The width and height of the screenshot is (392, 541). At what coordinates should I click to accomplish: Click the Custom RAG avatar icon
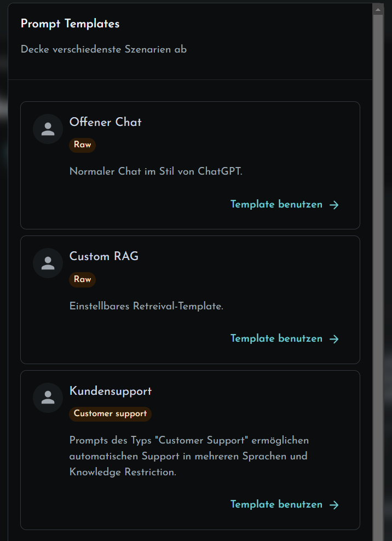(48, 263)
